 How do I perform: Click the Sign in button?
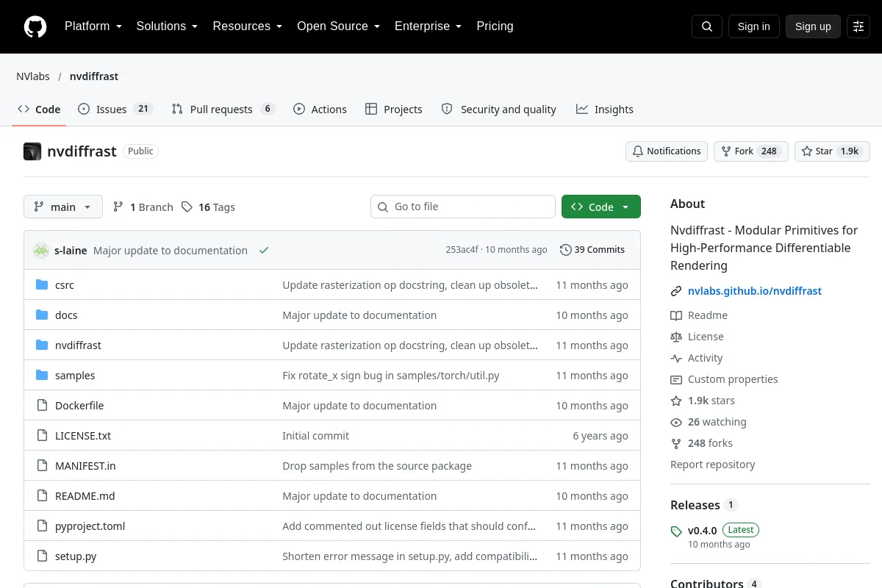[753, 26]
